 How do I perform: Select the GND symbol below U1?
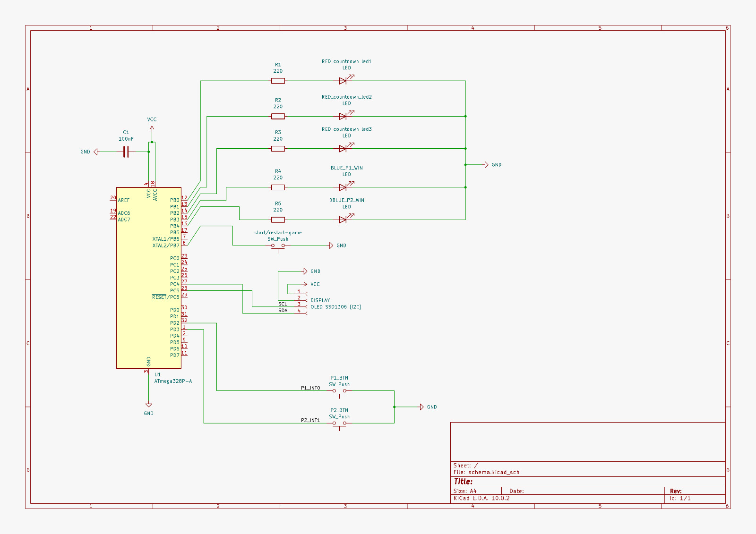click(149, 405)
